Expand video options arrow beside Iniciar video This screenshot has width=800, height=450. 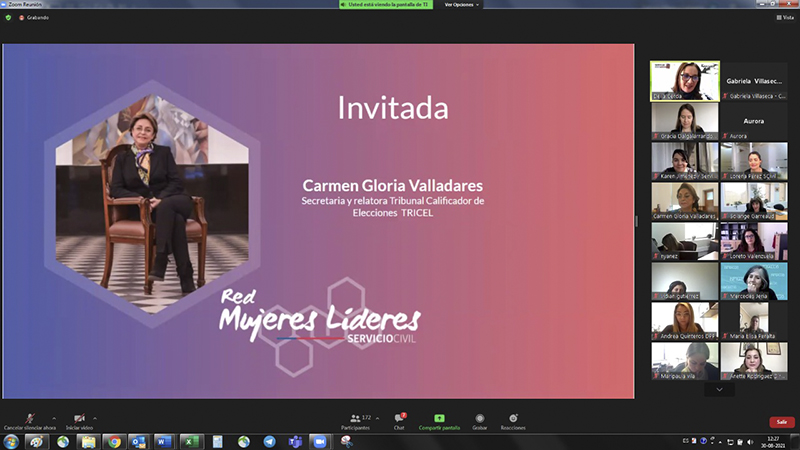(x=95, y=418)
